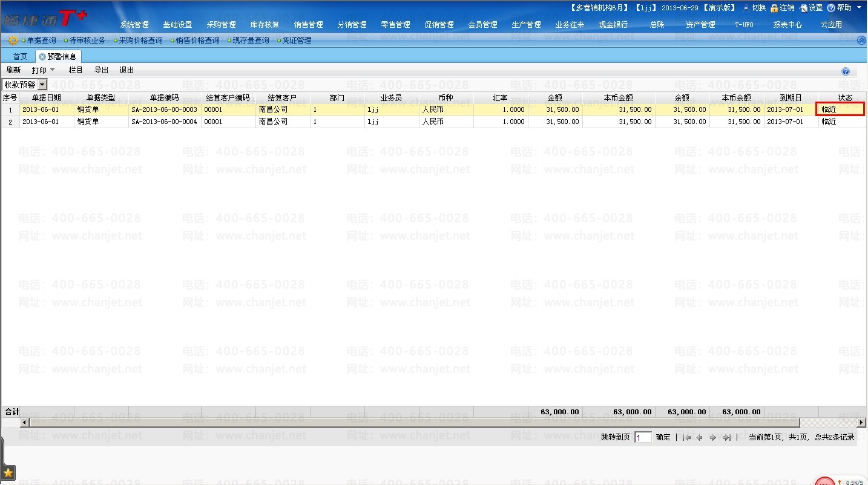Open the 总账 menu
The image size is (868, 485).
657,25
